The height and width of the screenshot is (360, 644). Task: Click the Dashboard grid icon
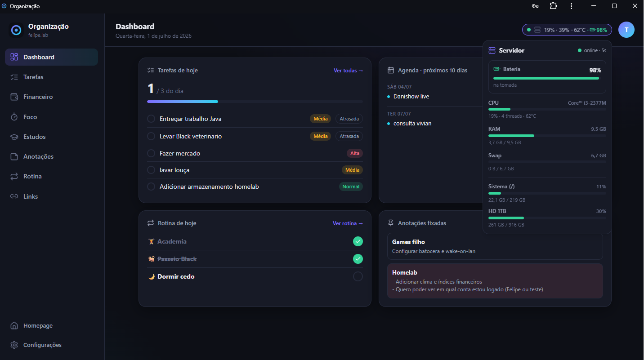[14, 57]
